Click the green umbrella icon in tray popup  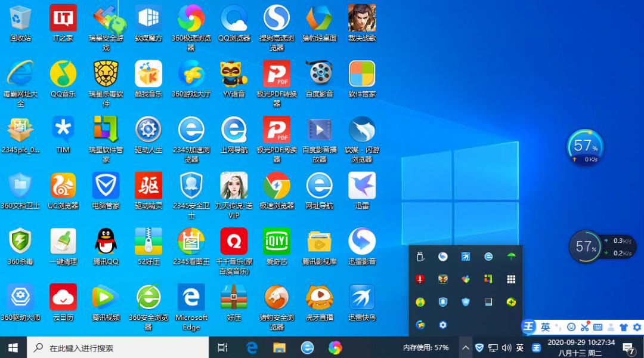[511, 257]
